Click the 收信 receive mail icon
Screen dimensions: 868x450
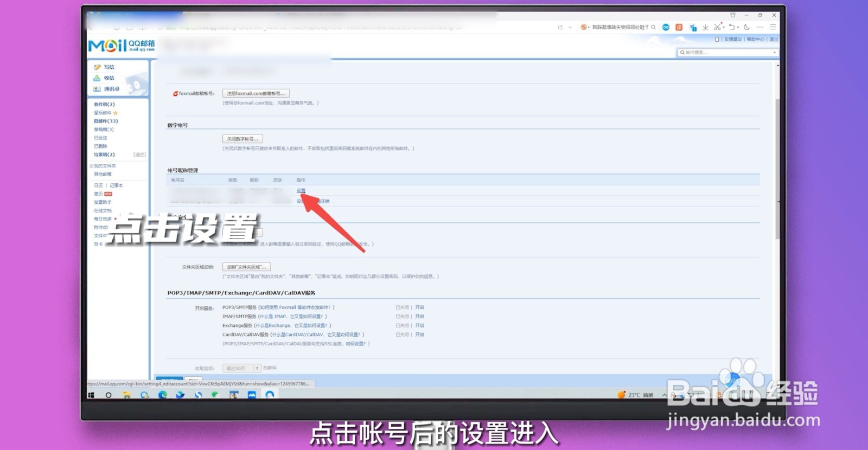97,78
